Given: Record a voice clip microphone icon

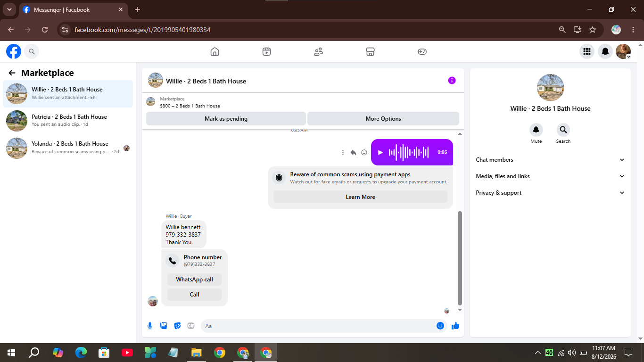Looking at the screenshot, I should point(150,326).
